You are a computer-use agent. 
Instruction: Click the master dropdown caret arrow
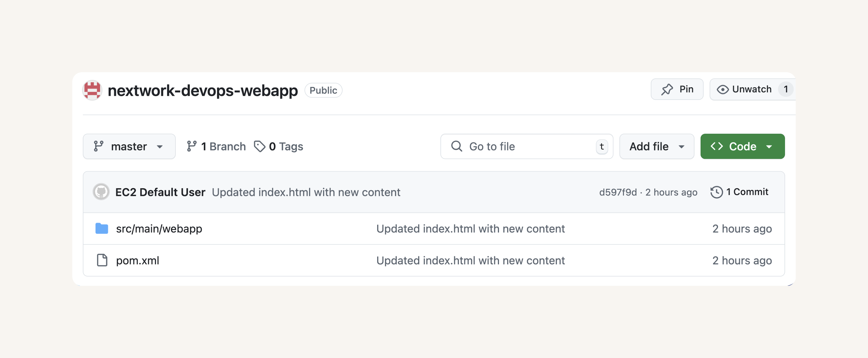tap(160, 147)
